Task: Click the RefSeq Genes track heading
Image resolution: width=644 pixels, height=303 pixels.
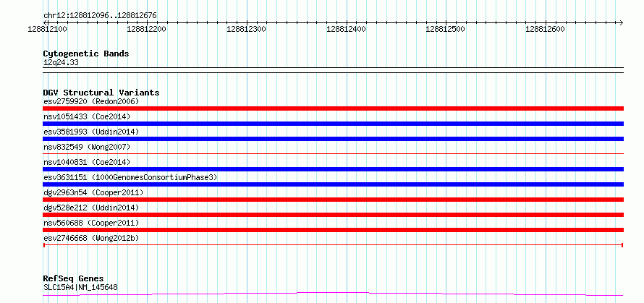Action: [x=73, y=279]
